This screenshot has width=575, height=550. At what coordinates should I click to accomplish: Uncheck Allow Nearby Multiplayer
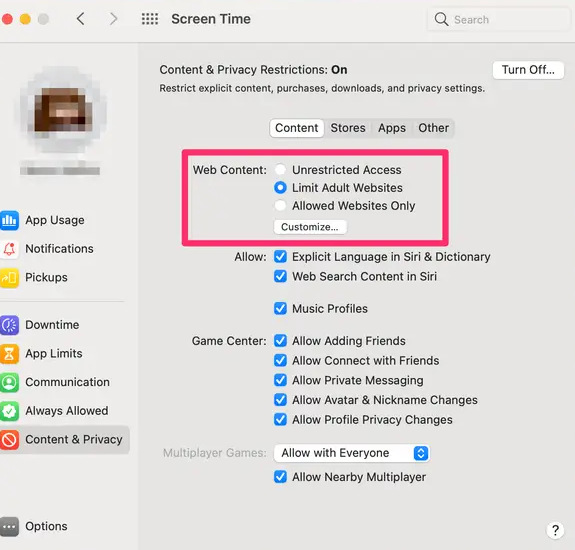281,477
